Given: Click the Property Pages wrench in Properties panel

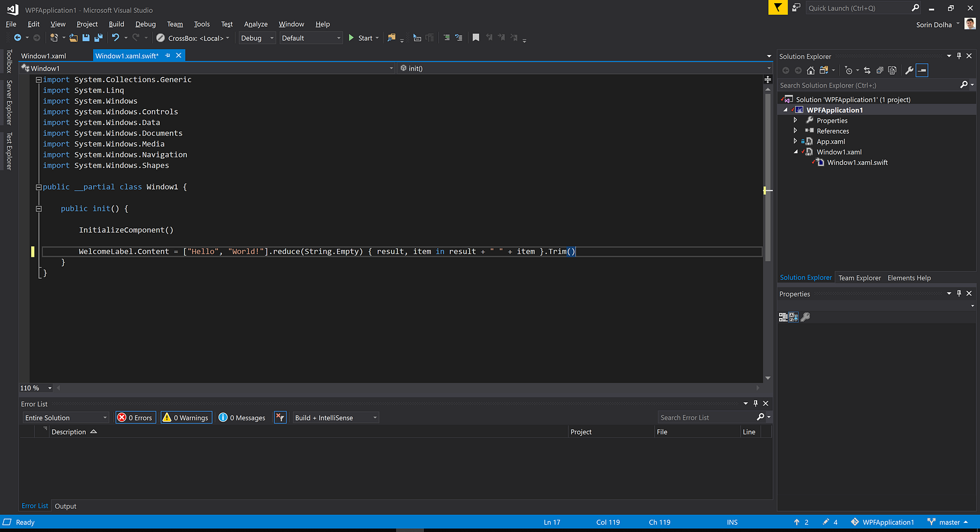Looking at the screenshot, I should pos(805,317).
